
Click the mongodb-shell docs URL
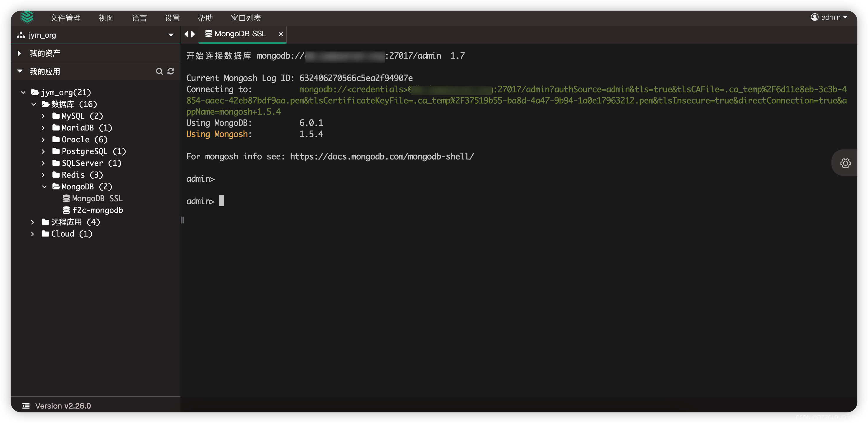[x=382, y=156]
